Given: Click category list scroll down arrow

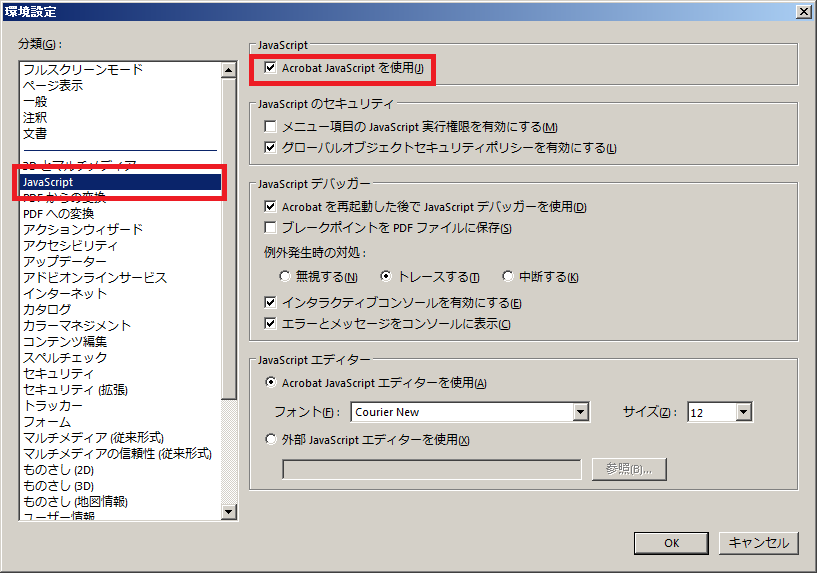Looking at the screenshot, I should point(229,512).
